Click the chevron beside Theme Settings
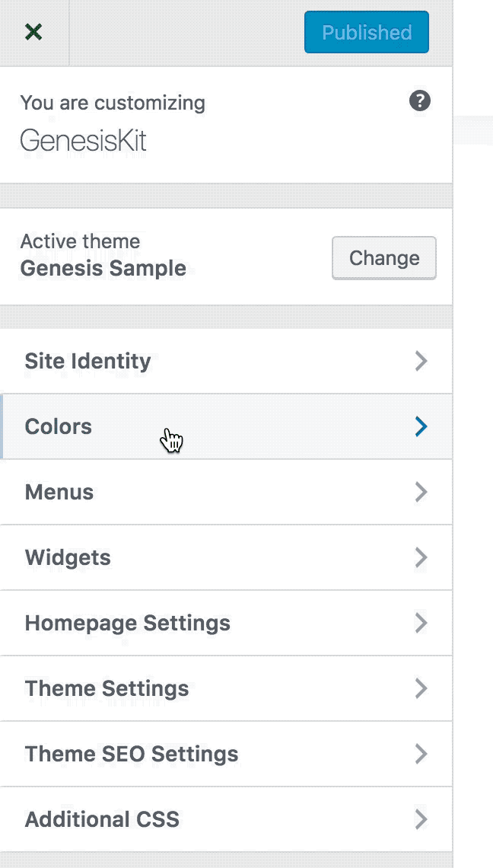 pos(421,688)
